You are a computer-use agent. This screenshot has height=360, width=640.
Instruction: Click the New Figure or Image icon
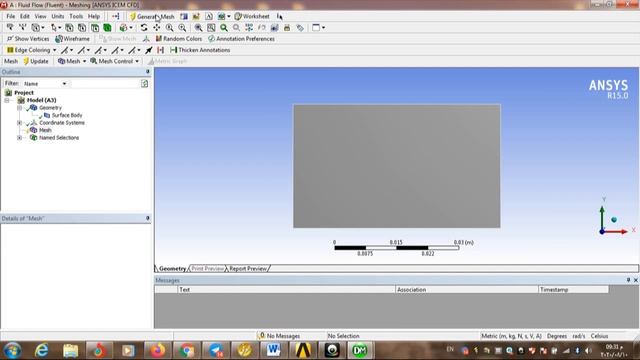(221, 16)
